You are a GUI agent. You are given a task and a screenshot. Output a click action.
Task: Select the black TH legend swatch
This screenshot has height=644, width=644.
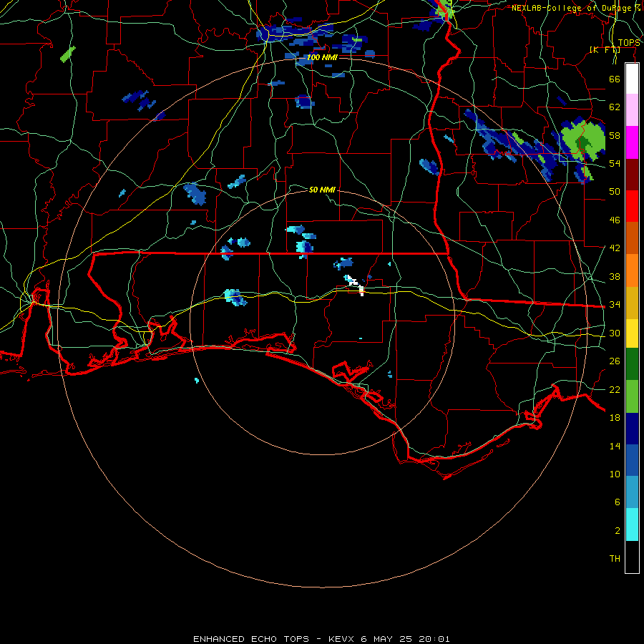(x=632, y=557)
